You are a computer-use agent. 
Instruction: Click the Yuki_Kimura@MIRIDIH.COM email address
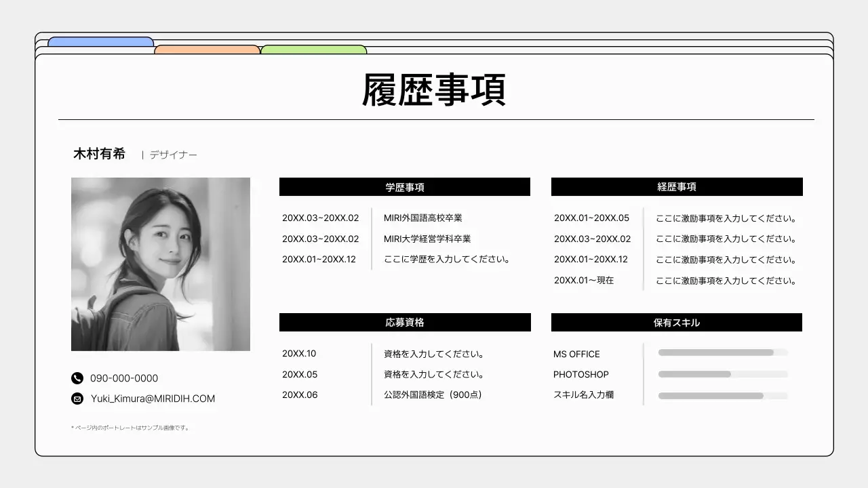pyautogui.click(x=153, y=399)
